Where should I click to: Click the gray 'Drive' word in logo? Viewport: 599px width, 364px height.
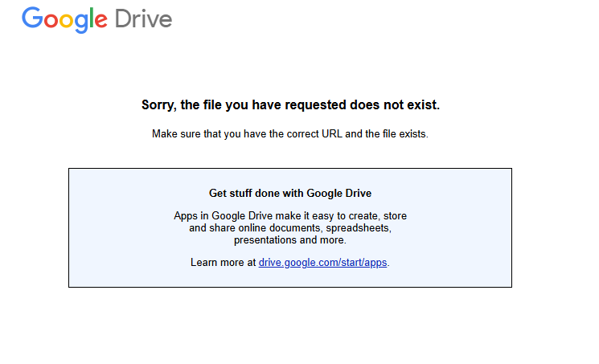[143, 18]
